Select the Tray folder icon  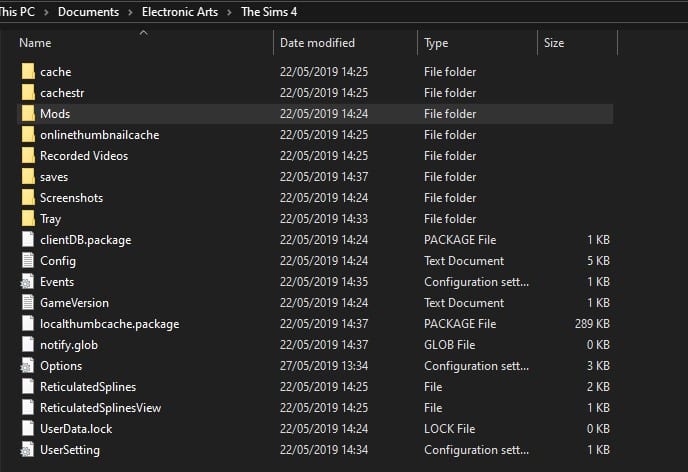[27, 219]
